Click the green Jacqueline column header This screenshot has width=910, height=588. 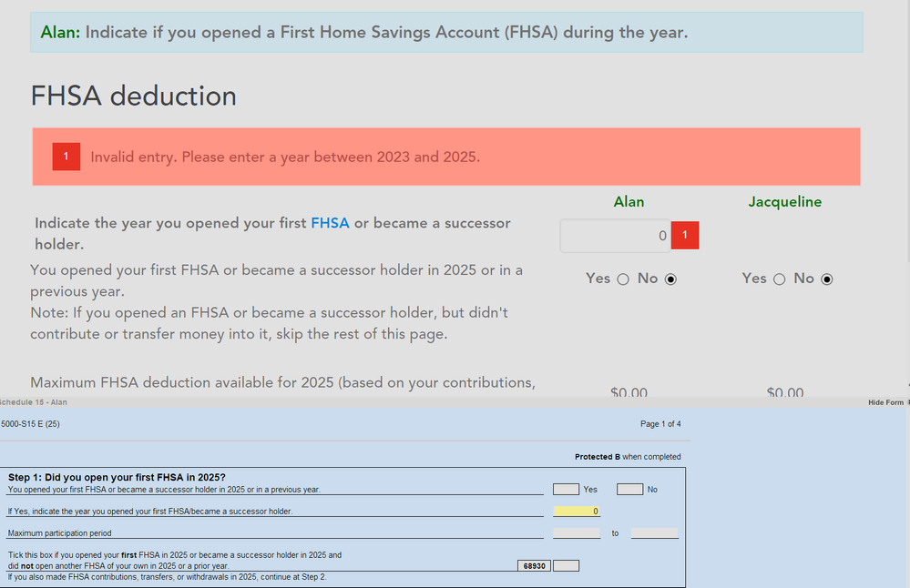pos(785,201)
